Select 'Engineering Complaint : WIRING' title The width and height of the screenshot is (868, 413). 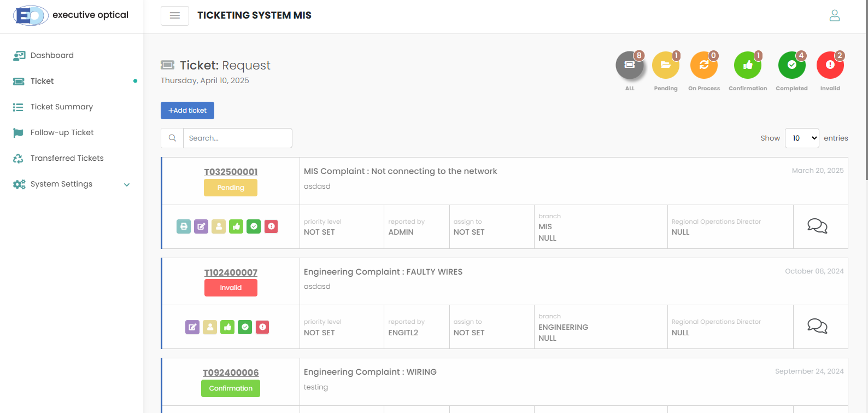(370, 372)
